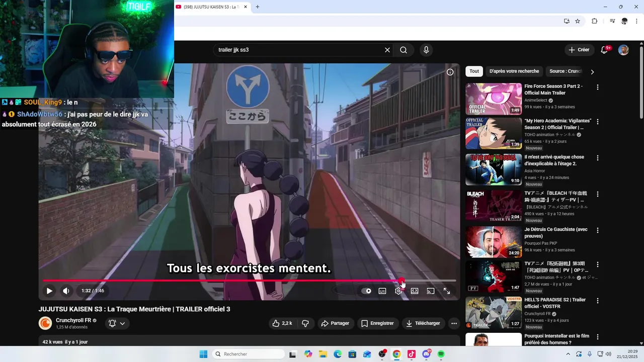
Task: Bookmark page with the star icon
Action: [x=578, y=21]
